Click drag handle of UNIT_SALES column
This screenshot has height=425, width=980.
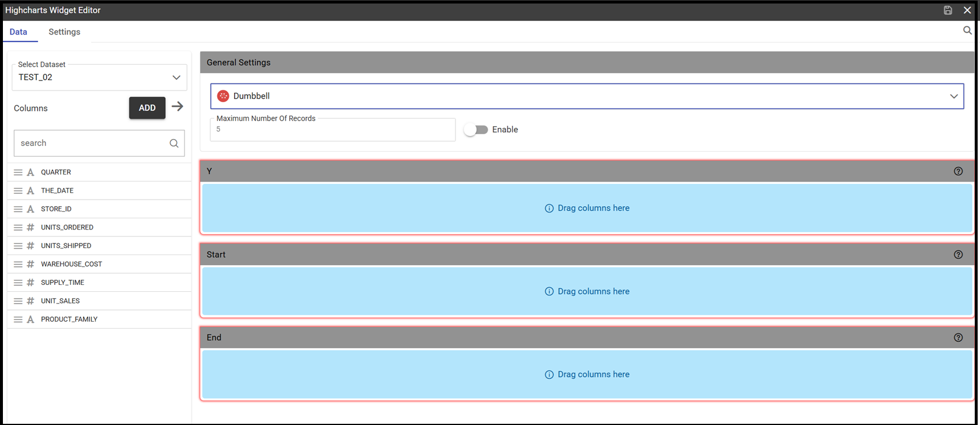[18, 301]
